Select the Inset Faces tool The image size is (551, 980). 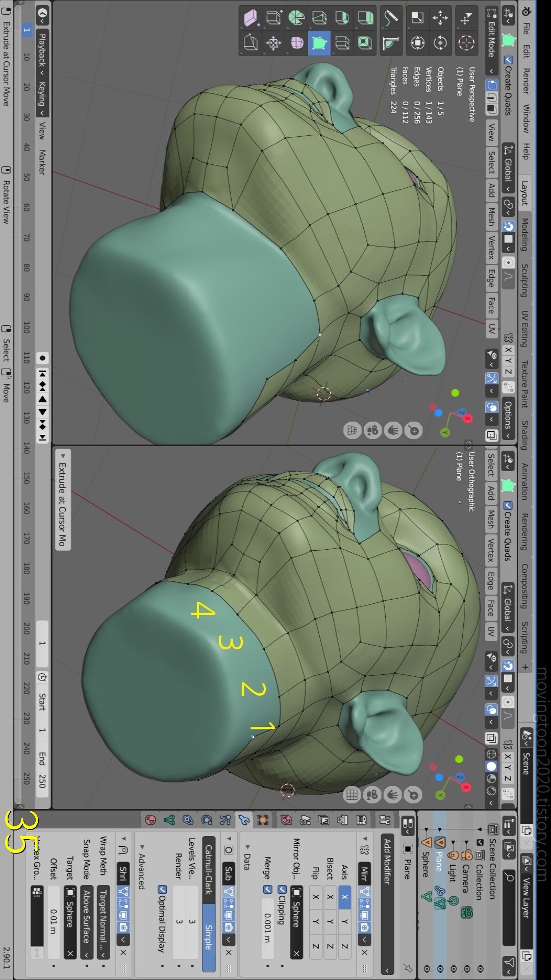(365, 43)
